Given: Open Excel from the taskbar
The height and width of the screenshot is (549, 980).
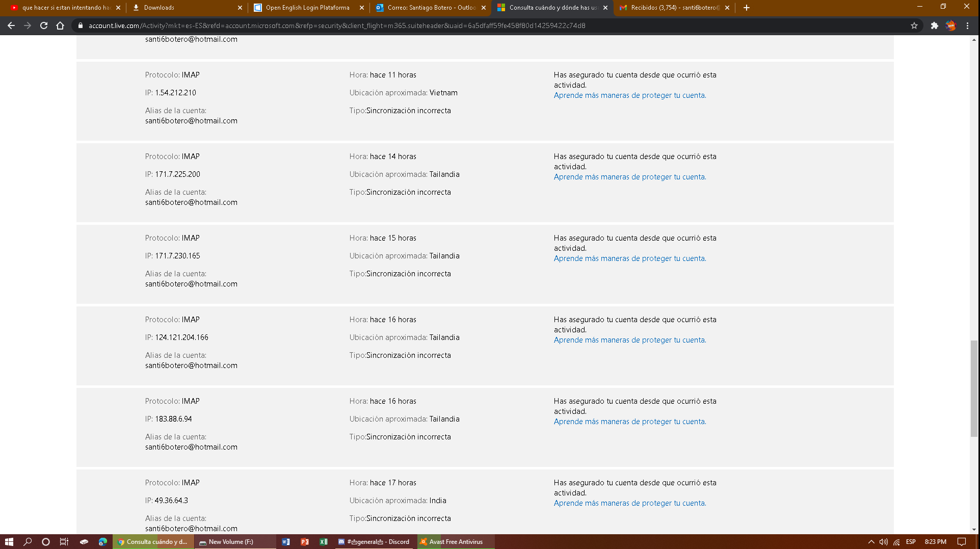Looking at the screenshot, I should pyautogui.click(x=324, y=542).
